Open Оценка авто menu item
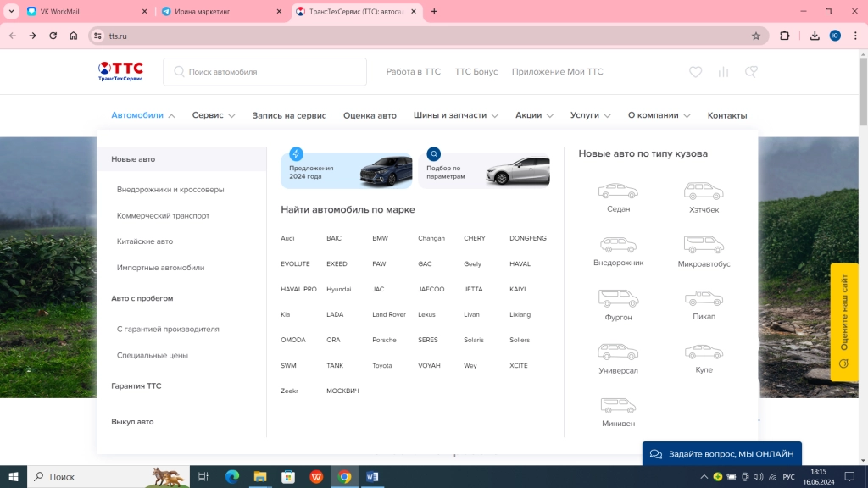This screenshot has height=488, width=868. point(370,115)
